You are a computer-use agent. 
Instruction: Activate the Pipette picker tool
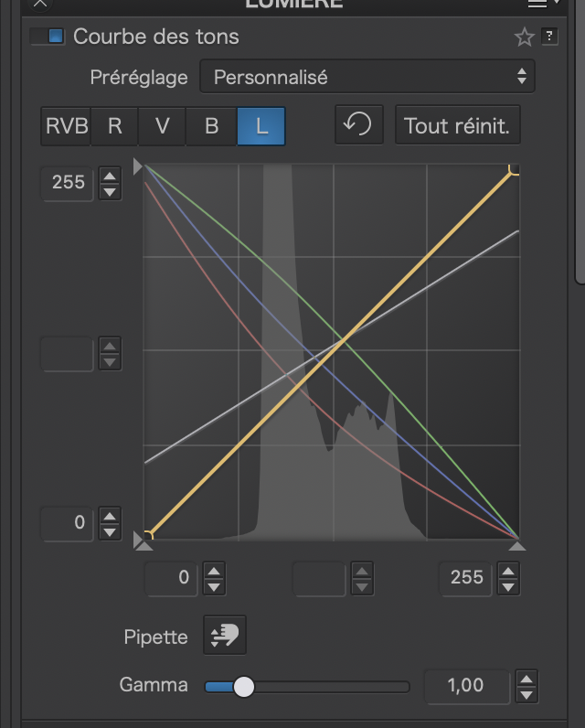coord(224,636)
